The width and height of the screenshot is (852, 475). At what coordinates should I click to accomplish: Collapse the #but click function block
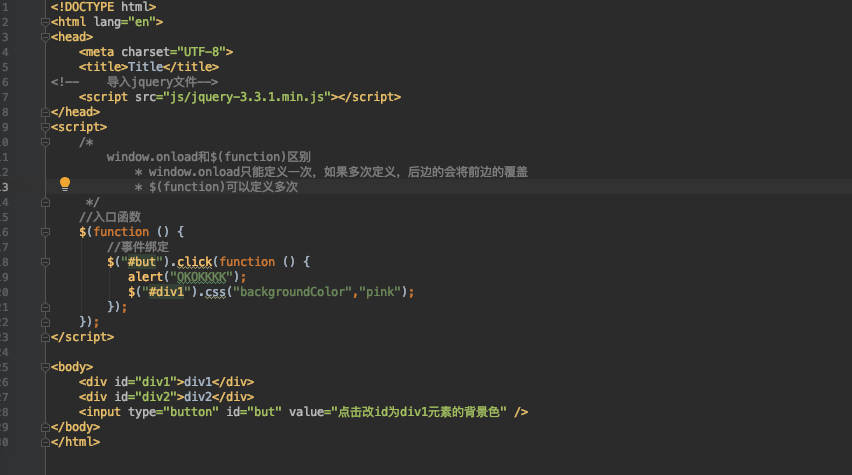[x=46, y=262]
